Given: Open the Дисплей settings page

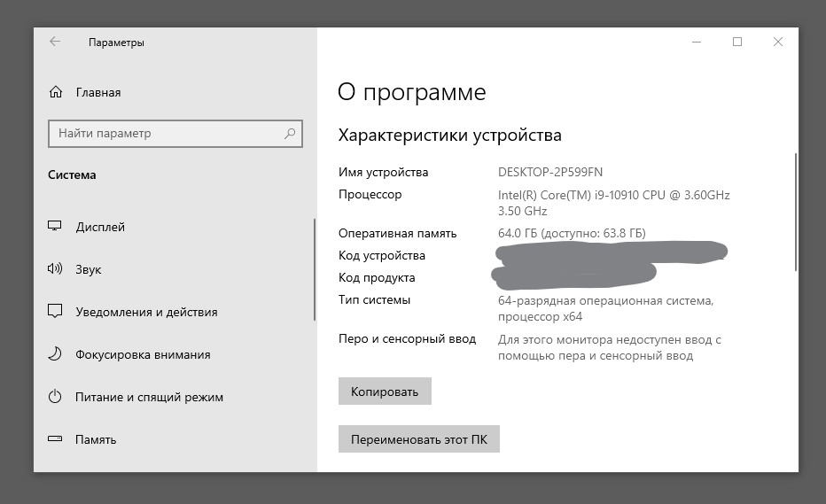Looking at the screenshot, I should [x=100, y=227].
